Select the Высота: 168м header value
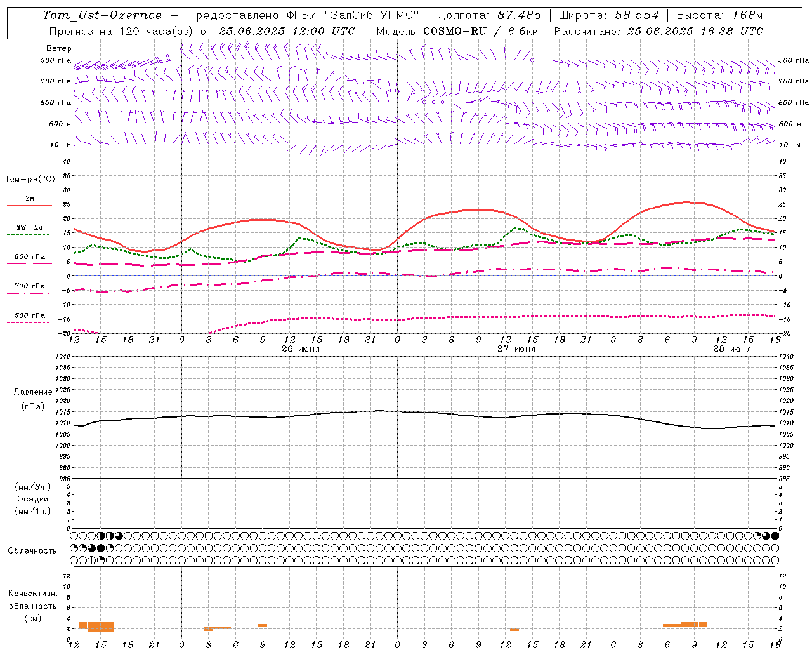The width and height of the screenshot is (812, 650). pyautogui.click(x=719, y=15)
